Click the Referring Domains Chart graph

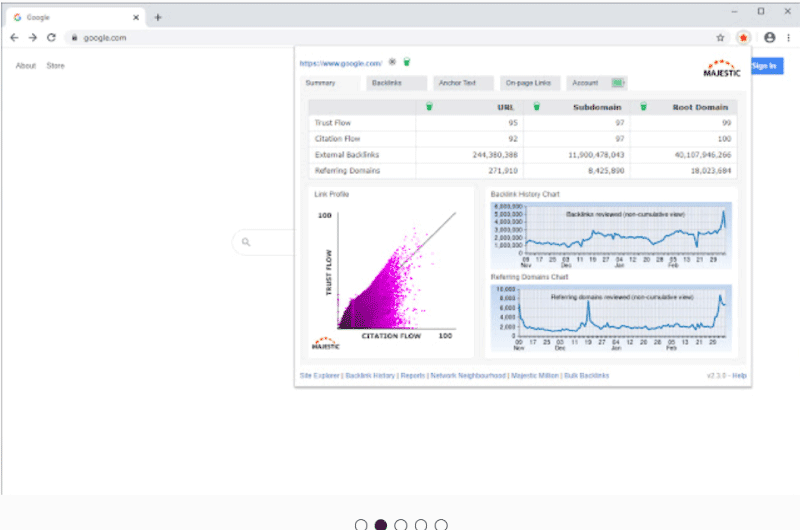611,318
